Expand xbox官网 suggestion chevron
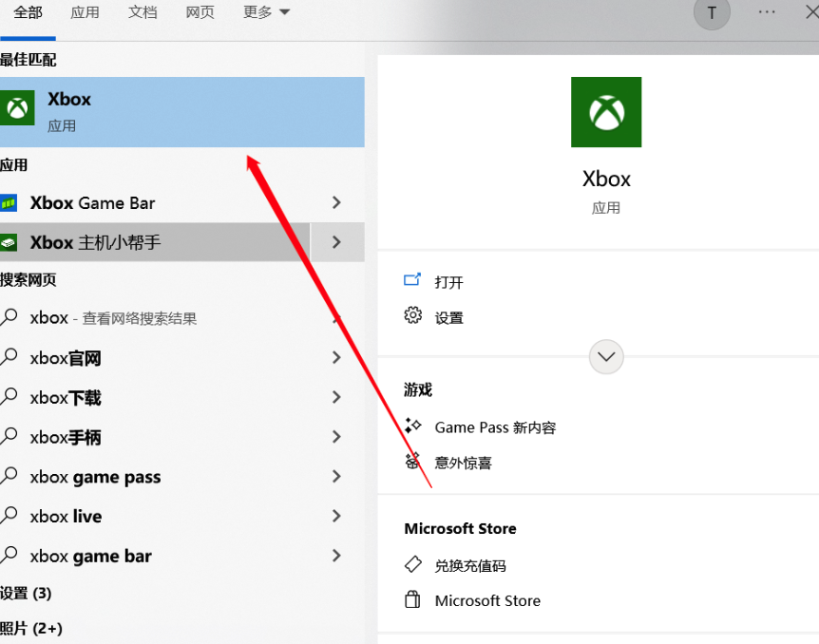 pyautogui.click(x=337, y=357)
